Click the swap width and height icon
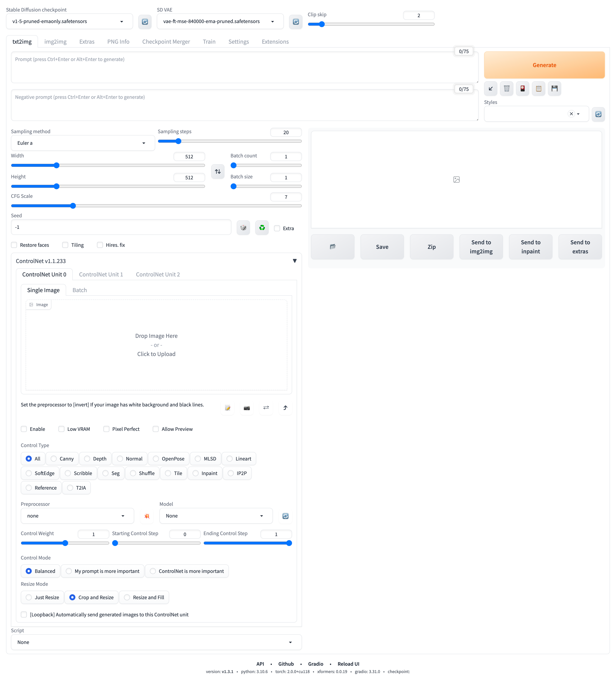Image resolution: width=616 pixels, height=681 pixels. point(217,171)
